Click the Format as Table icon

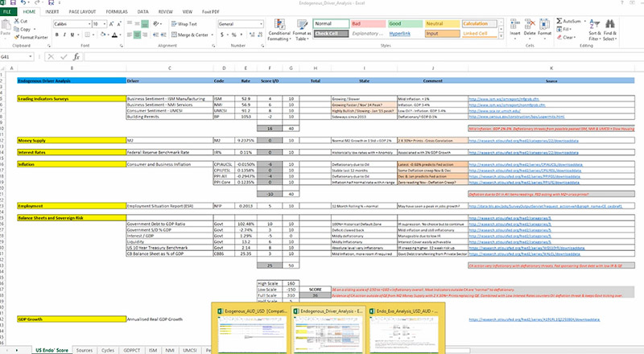click(x=302, y=30)
